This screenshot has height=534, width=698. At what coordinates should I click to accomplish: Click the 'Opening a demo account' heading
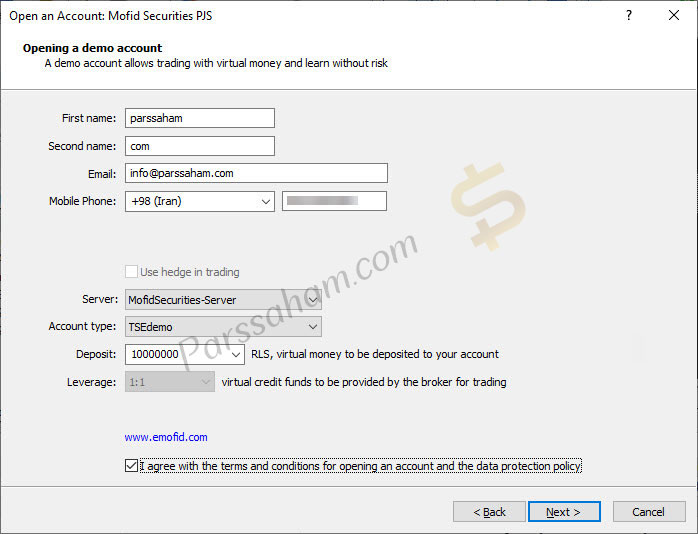(93, 48)
